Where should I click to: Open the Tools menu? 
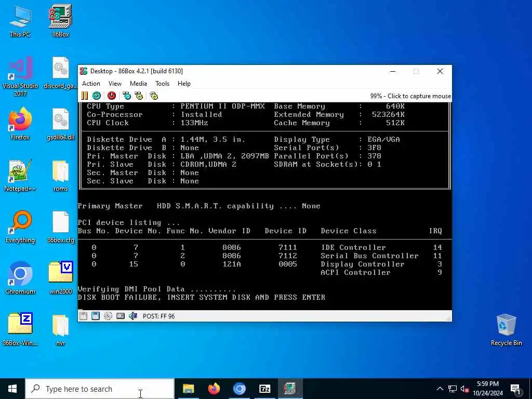(162, 84)
